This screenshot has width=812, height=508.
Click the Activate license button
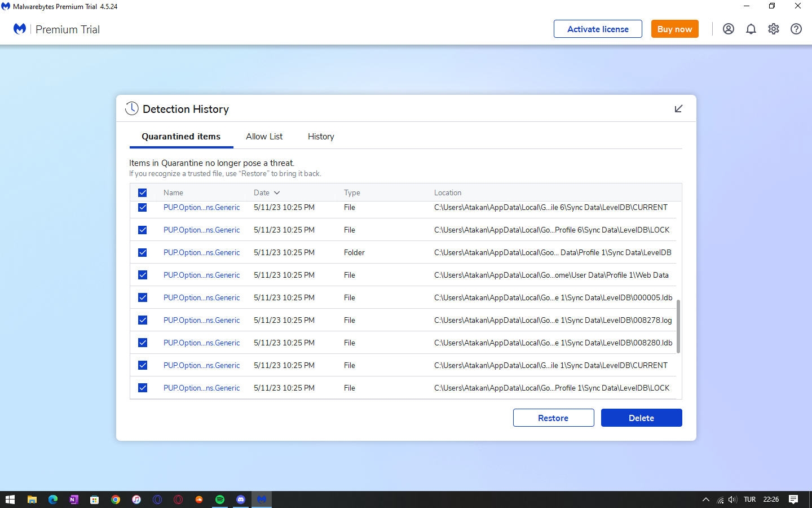[597, 29]
